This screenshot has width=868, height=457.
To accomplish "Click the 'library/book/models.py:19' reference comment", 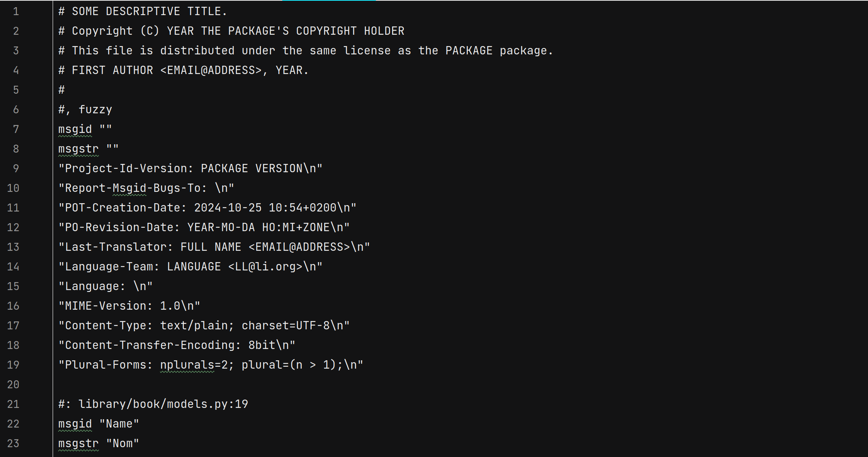I will pyautogui.click(x=163, y=404).
